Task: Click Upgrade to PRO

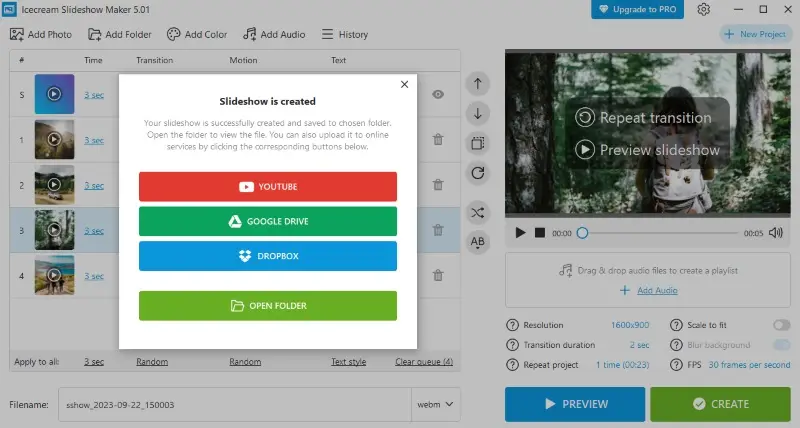Action: pos(637,9)
